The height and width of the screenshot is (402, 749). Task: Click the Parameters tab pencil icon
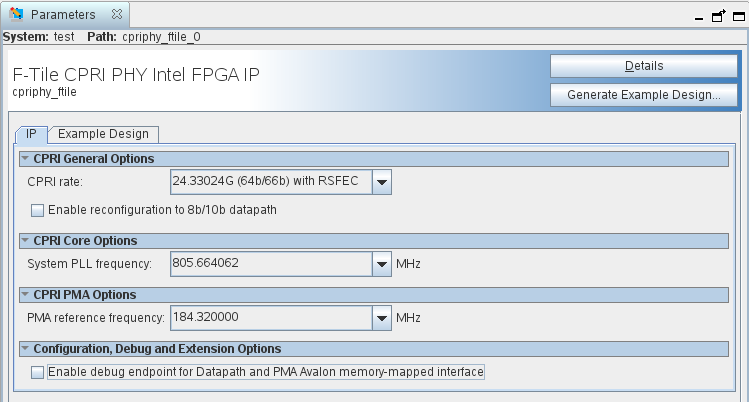point(16,15)
